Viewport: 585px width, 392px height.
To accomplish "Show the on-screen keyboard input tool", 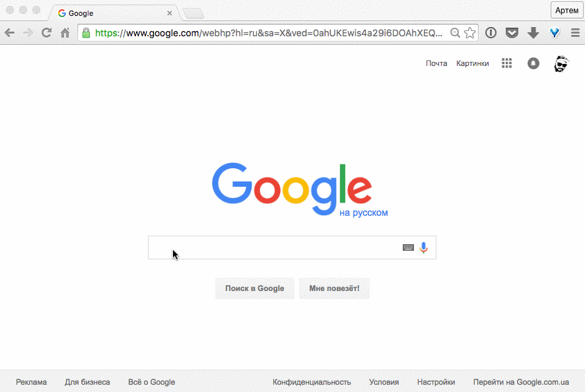I will pos(408,247).
